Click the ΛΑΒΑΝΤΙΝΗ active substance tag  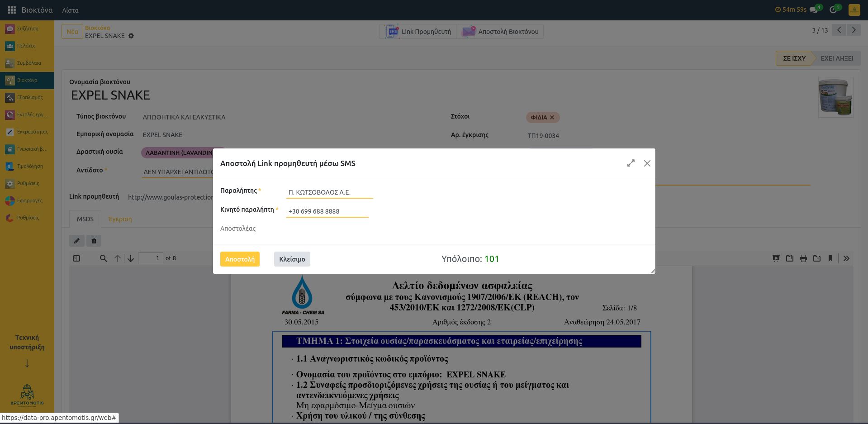[179, 153]
